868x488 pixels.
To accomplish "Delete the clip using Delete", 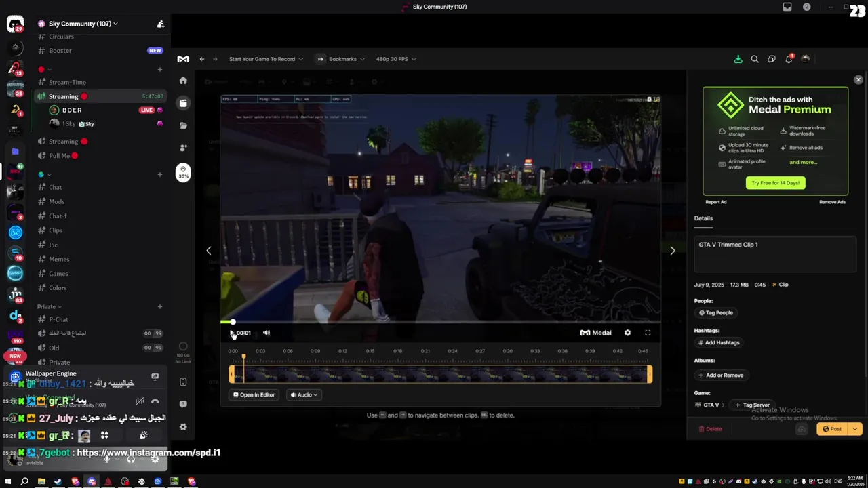I will tap(710, 429).
